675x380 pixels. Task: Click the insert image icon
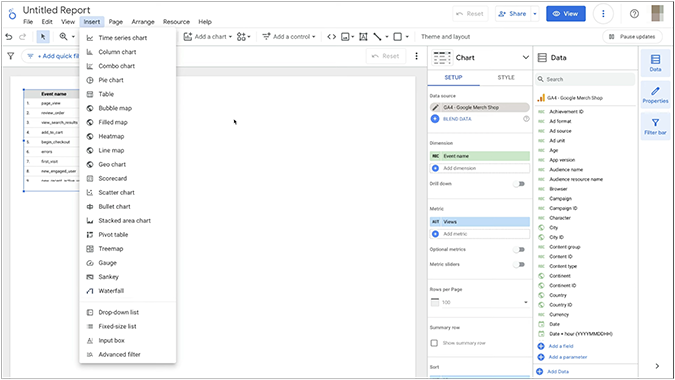[x=345, y=37]
